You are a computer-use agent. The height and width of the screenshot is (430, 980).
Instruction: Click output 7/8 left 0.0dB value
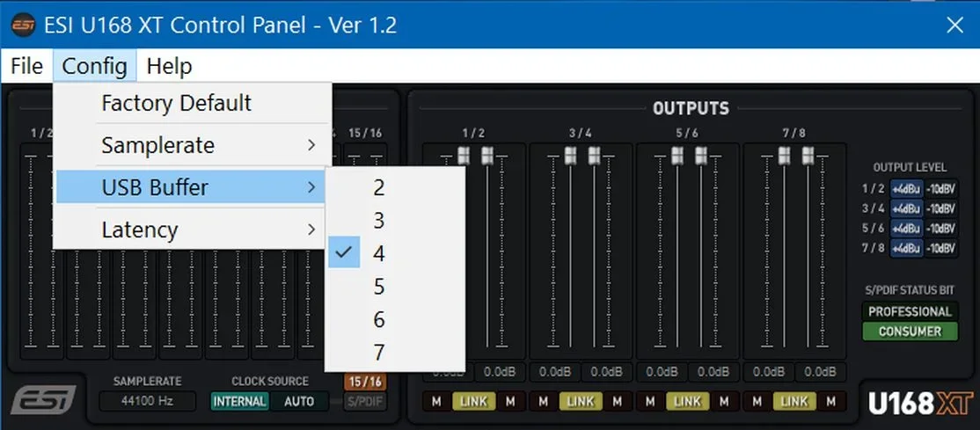tap(769, 373)
